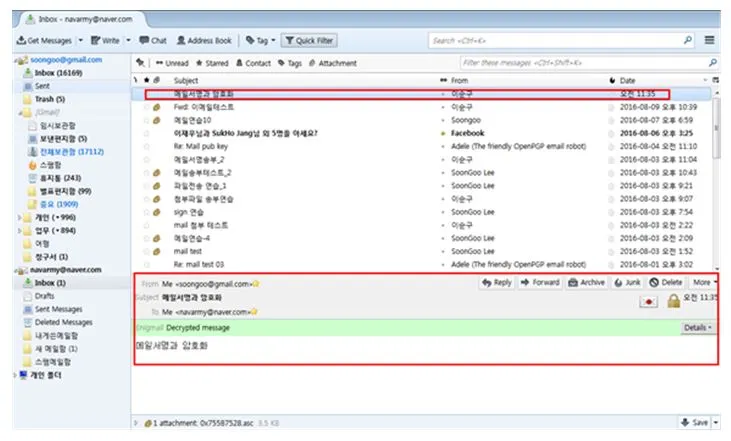This screenshot has height=441, width=731.
Task: Archive the open message
Action: click(x=586, y=283)
